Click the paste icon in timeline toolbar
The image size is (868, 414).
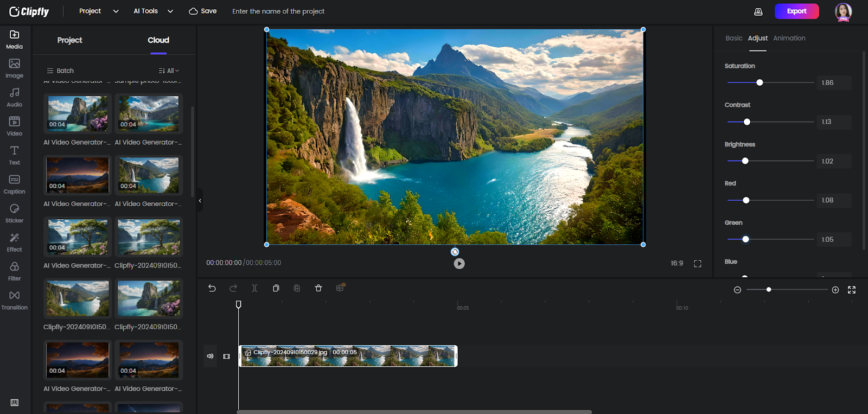coord(297,288)
